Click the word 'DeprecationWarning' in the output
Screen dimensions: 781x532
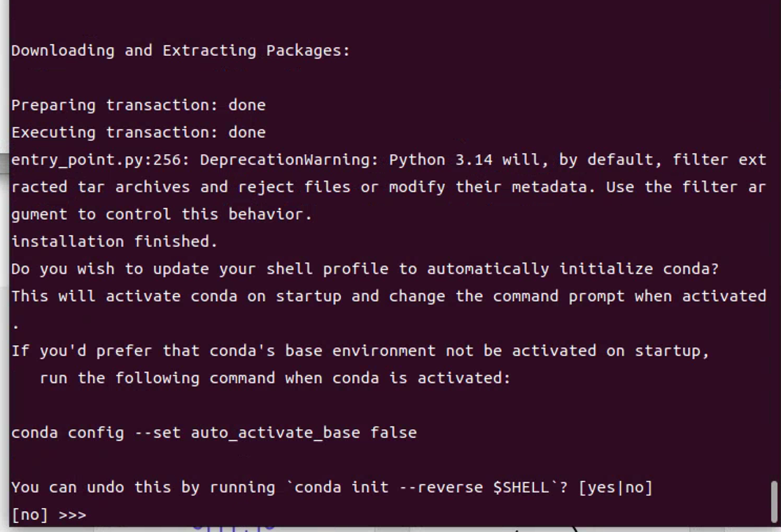pyautogui.click(x=290, y=160)
